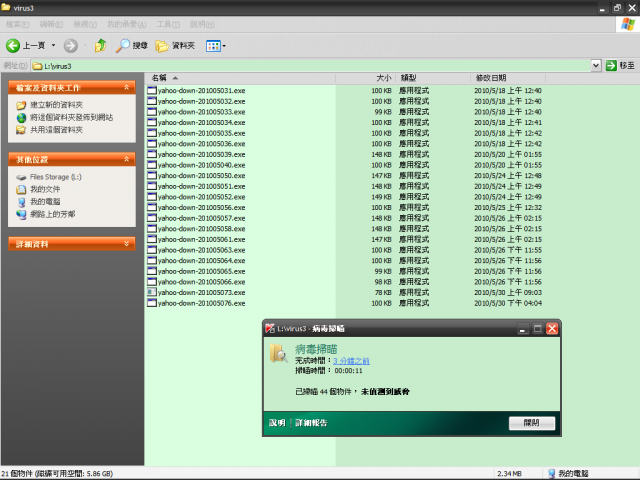640x480 pixels.
Task: Select yahoo-down-201005035.exe file icon
Action: click(x=152, y=133)
